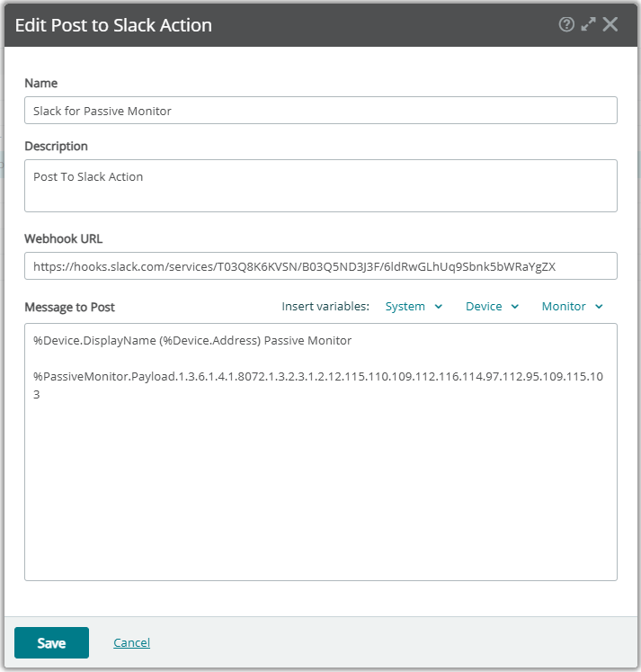Open the System variables dropdown
Viewport: 641px width, 672px height.
(x=414, y=307)
